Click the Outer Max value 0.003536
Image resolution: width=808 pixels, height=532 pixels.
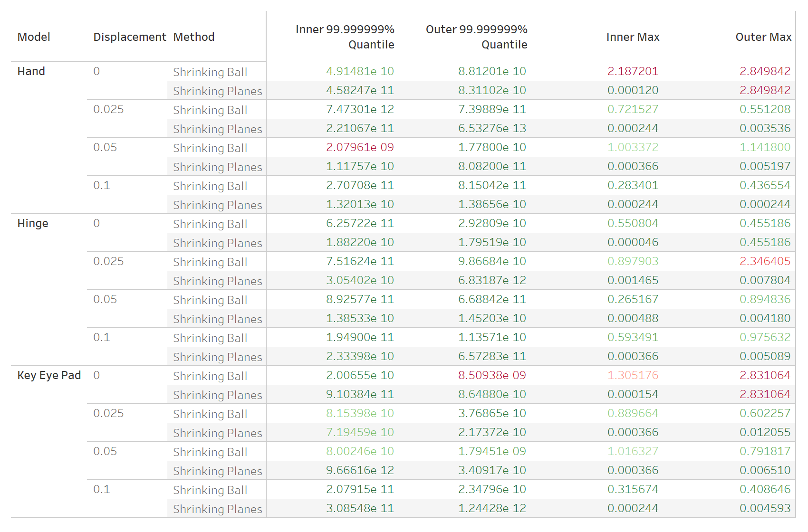click(x=765, y=128)
